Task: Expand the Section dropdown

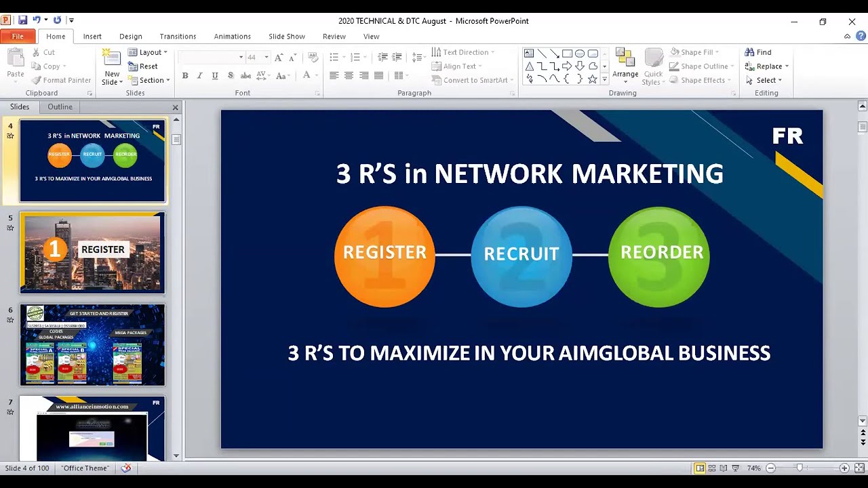Action: [149, 80]
